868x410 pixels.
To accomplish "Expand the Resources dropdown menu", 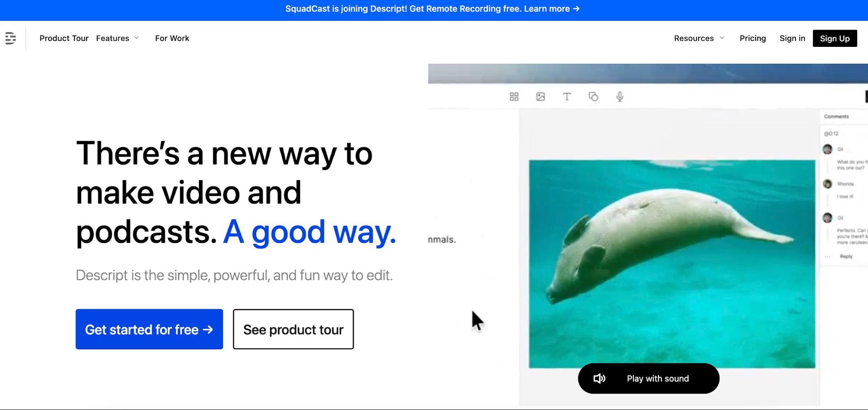I will point(699,38).
